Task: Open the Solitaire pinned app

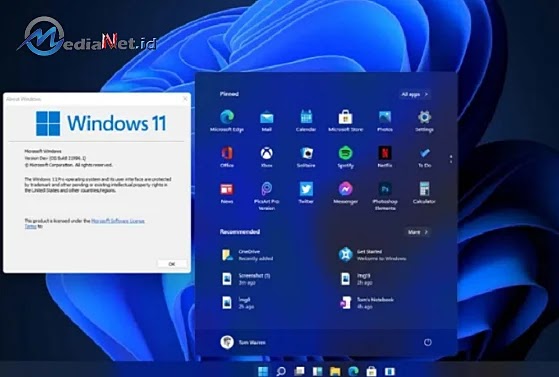Action: click(306, 157)
